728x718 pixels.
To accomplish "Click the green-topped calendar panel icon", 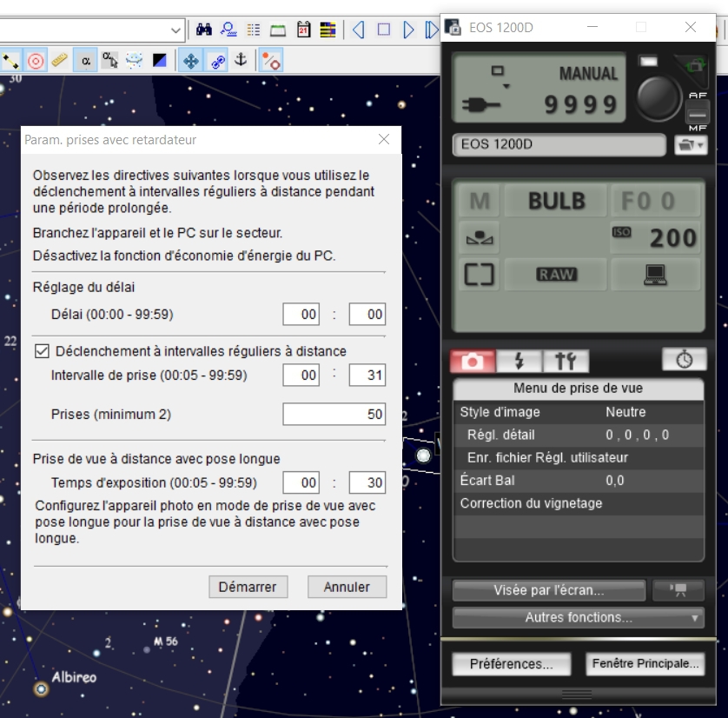I will (278, 30).
